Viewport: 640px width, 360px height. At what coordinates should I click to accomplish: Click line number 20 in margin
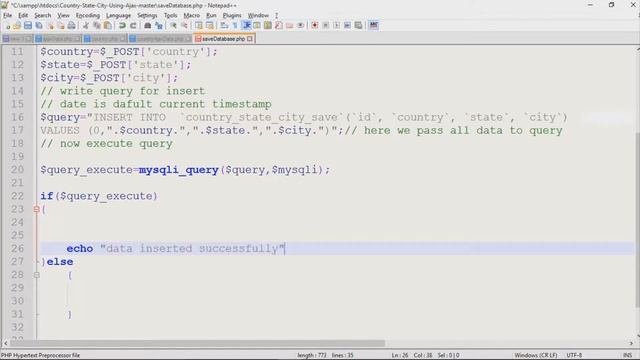pyautogui.click(x=17, y=170)
